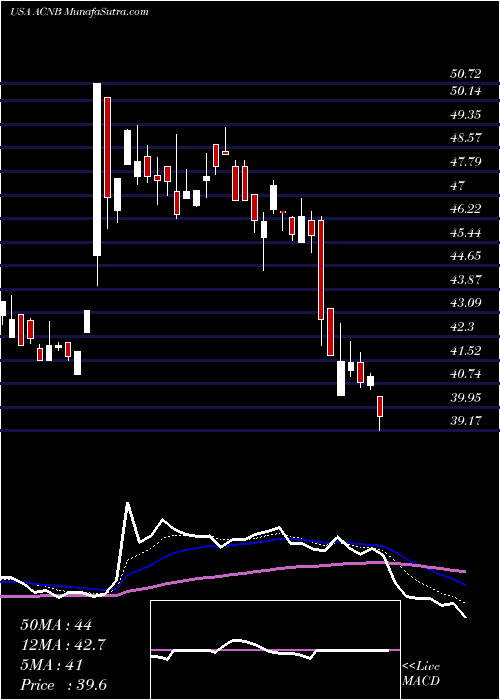The height and width of the screenshot is (700, 500).
Task: Click the 49.35 price label
Action: [x=465, y=115]
